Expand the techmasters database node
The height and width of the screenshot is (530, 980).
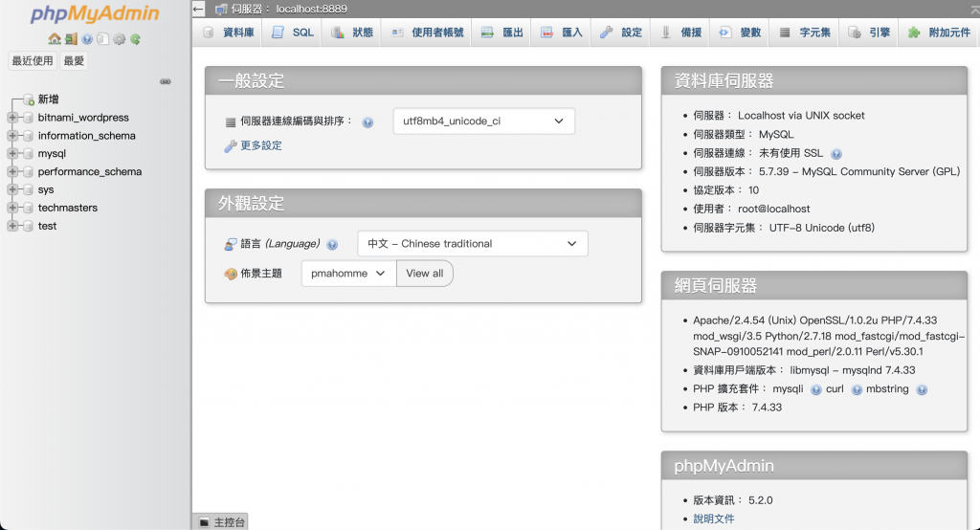pyautogui.click(x=11, y=208)
